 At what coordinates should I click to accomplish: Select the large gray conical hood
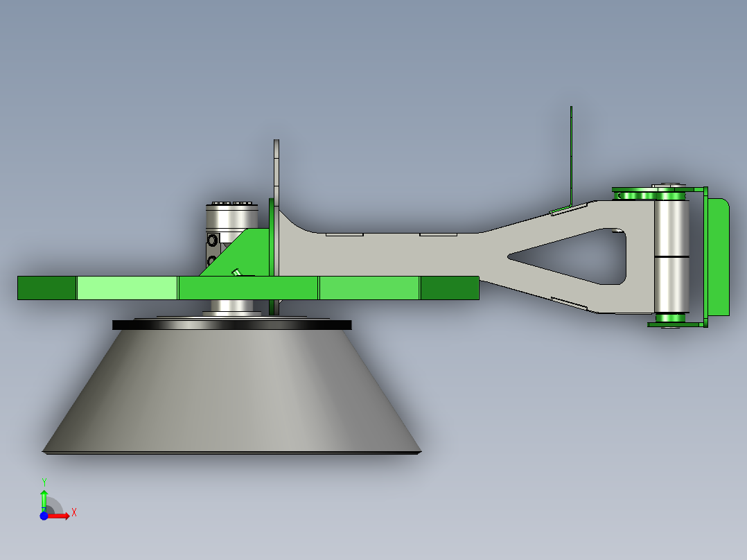[232, 392]
